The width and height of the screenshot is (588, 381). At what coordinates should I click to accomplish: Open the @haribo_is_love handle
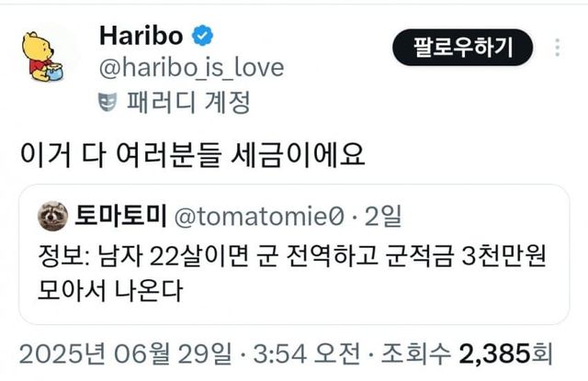pyautogui.click(x=191, y=68)
